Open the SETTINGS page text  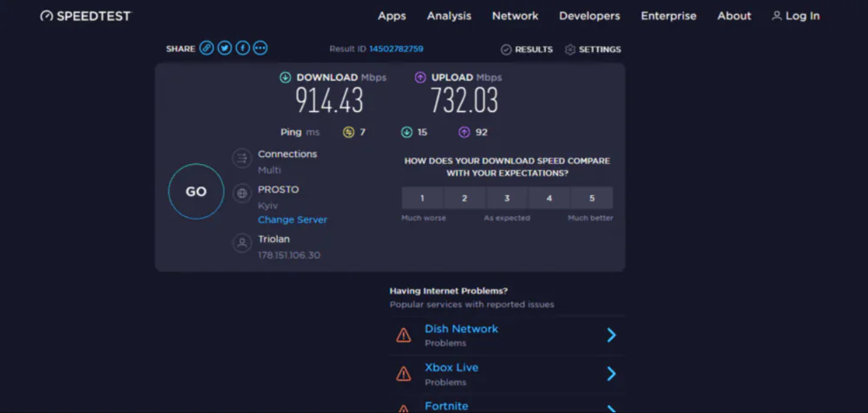(600, 49)
